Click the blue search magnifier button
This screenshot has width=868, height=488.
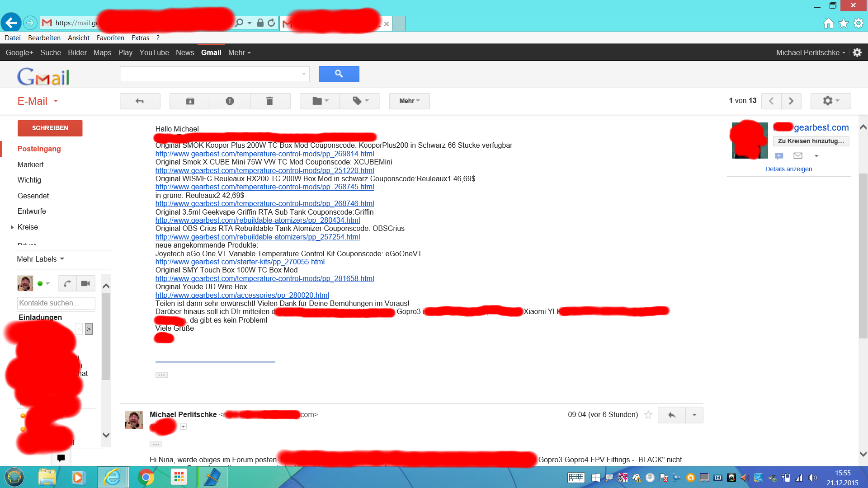(x=339, y=74)
